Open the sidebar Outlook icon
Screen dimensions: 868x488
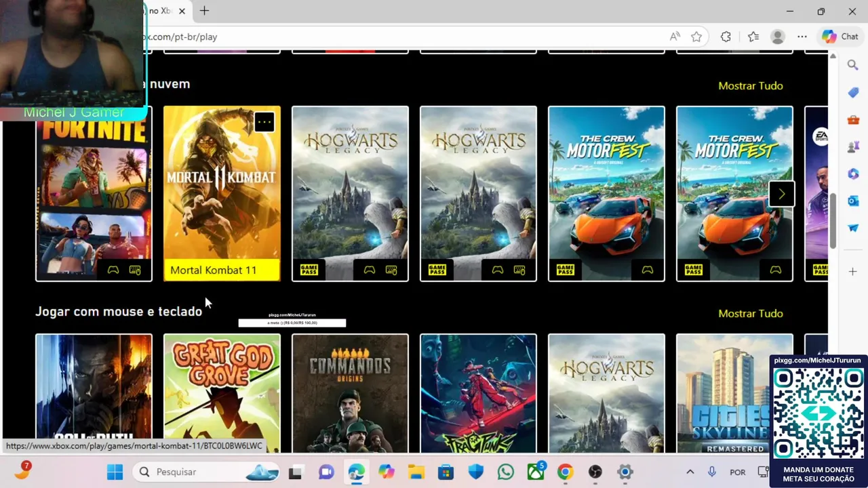point(853,201)
